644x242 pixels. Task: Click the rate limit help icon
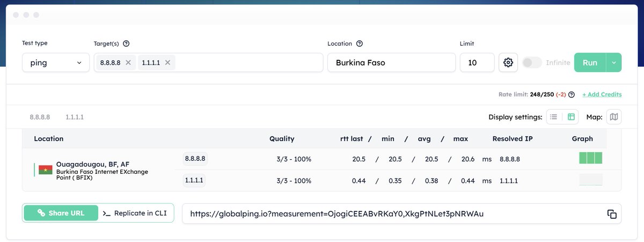pos(572,95)
